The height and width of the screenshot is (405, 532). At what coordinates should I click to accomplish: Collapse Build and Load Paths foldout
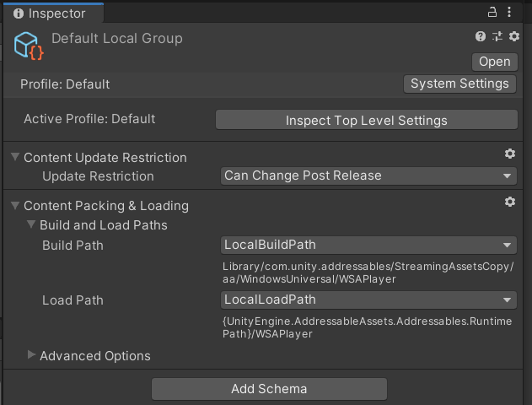coord(31,224)
